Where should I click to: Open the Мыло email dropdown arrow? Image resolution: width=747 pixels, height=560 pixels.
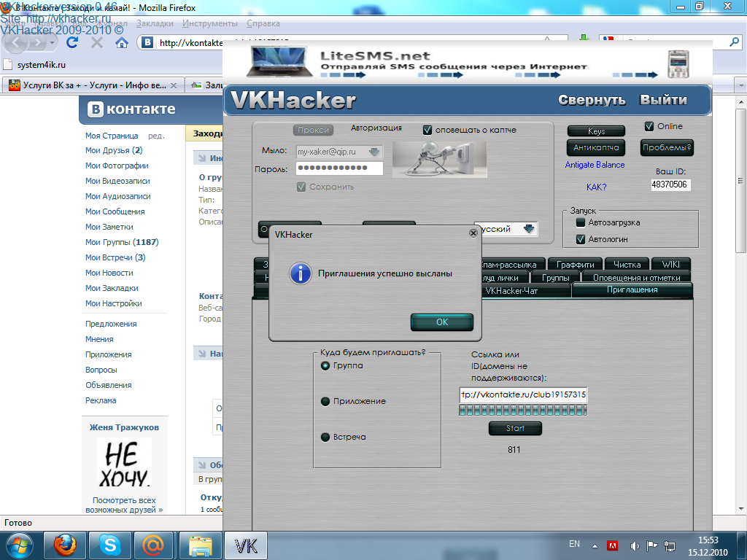tap(374, 152)
